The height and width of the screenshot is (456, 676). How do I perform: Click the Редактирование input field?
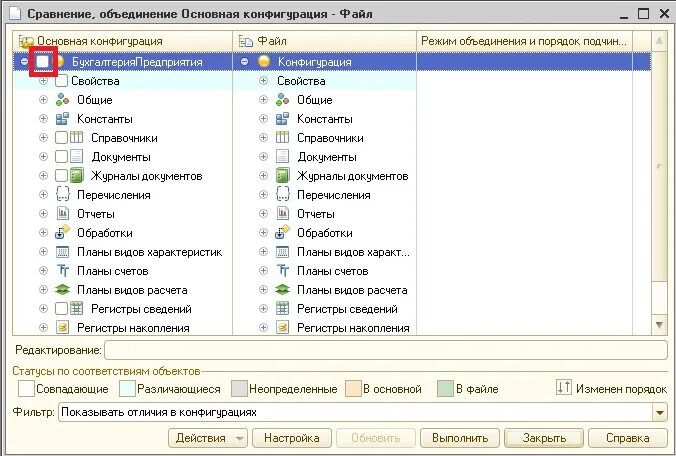386,350
